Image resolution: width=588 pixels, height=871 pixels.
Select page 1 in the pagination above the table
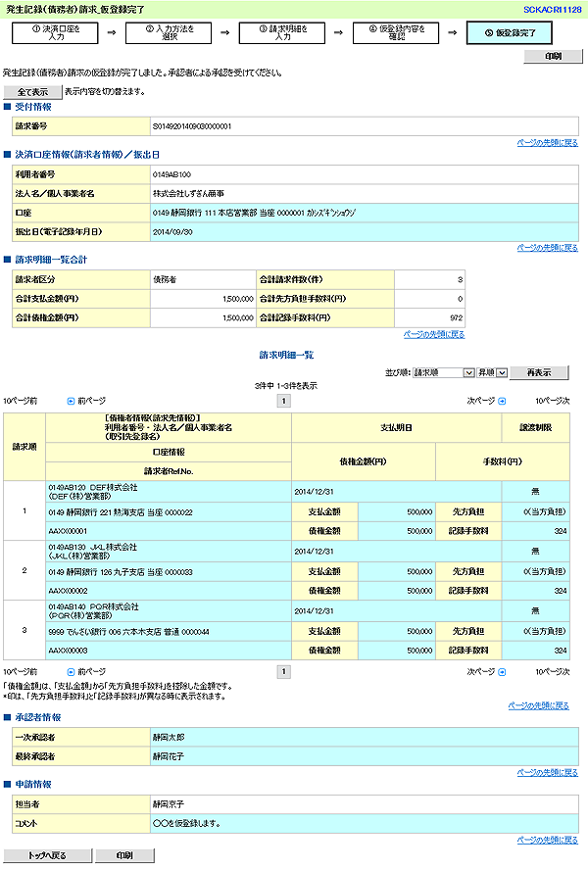pos(284,401)
